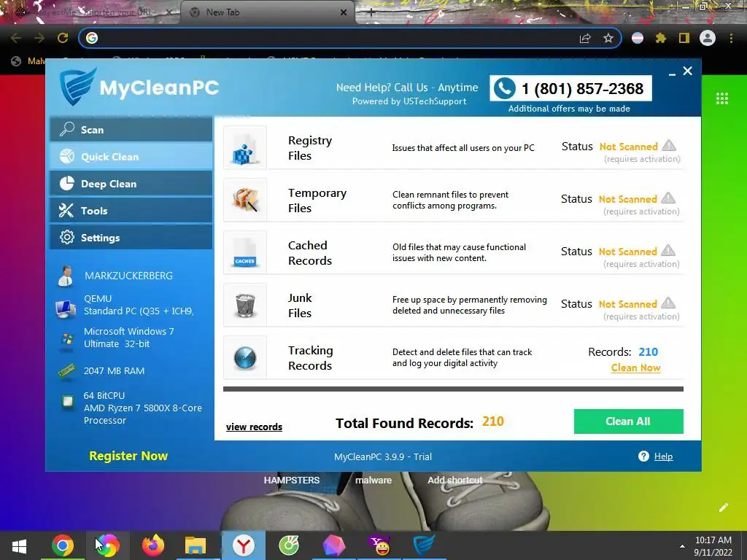Click the 2047 MB RAM text
The width and height of the screenshot is (747, 560).
pyautogui.click(x=114, y=370)
